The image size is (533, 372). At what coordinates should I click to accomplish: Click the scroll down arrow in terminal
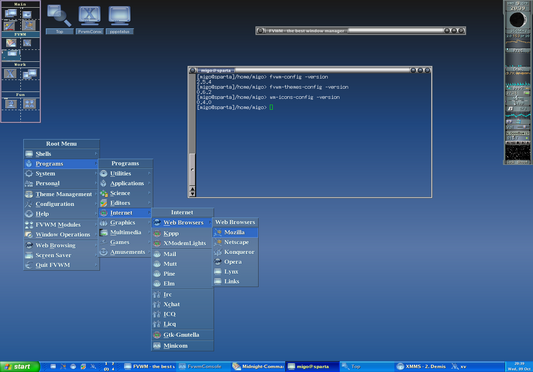(192, 194)
